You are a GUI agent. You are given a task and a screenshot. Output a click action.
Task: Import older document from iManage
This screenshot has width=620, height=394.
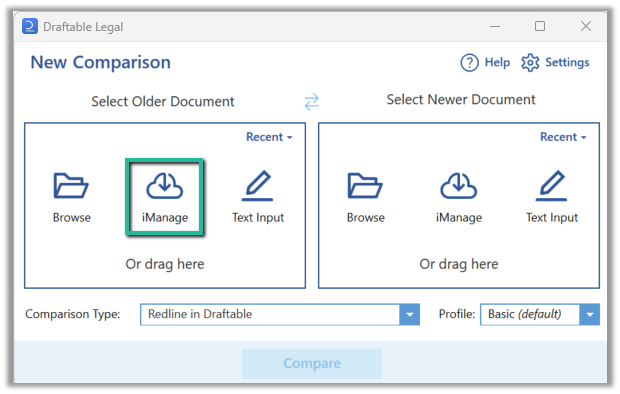pos(164,197)
